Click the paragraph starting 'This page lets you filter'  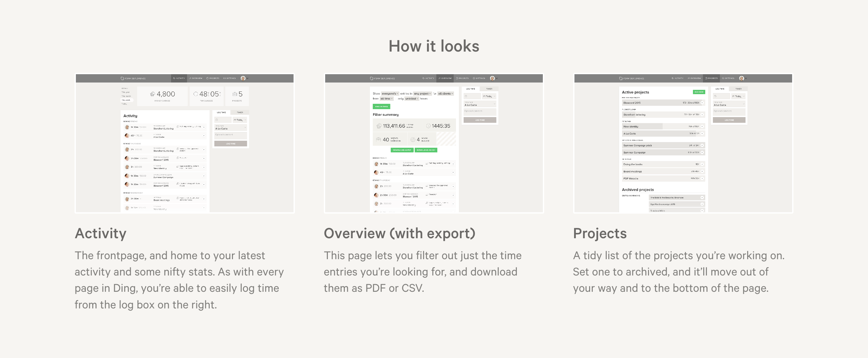click(423, 272)
